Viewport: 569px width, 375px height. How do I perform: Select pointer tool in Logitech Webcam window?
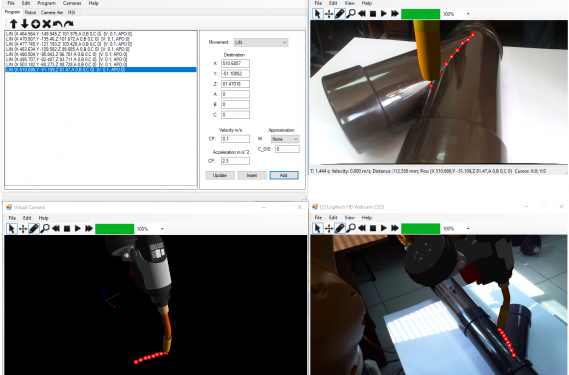[x=318, y=228]
